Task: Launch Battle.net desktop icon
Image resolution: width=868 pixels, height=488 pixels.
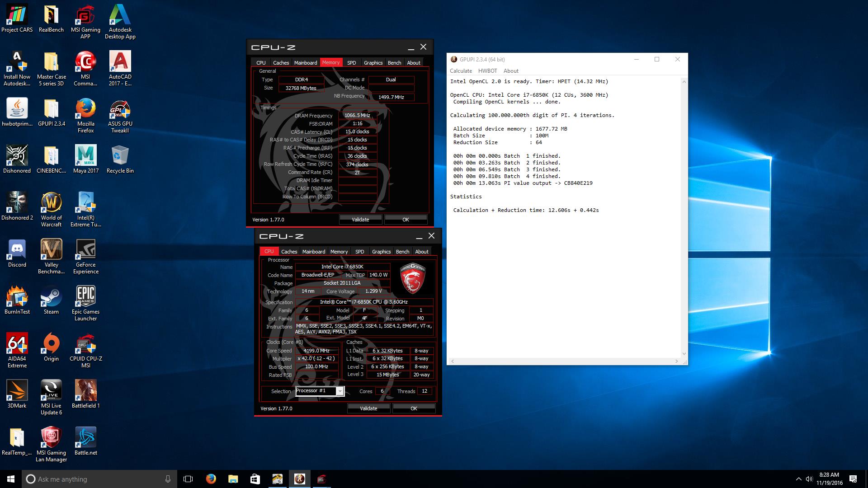Action: point(85,441)
